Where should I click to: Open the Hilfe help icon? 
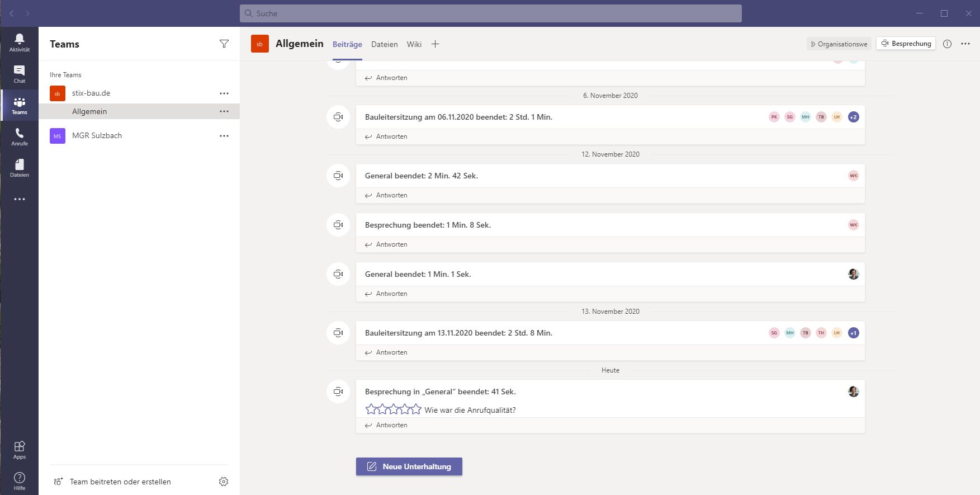click(x=19, y=480)
